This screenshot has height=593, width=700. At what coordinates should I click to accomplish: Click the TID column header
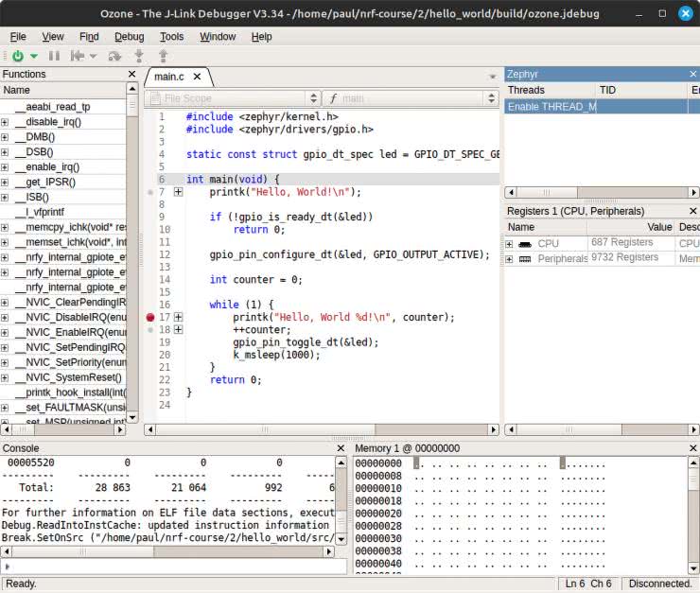[607, 90]
